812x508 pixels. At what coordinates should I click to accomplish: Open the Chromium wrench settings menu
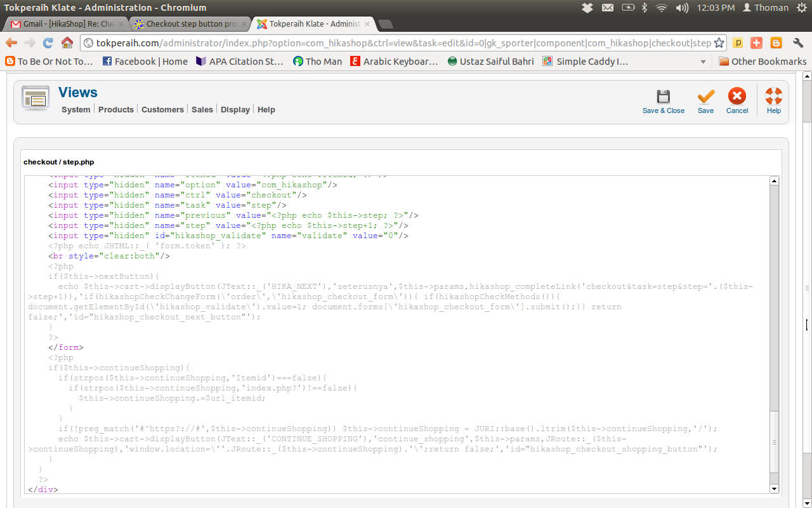pyautogui.click(x=798, y=43)
